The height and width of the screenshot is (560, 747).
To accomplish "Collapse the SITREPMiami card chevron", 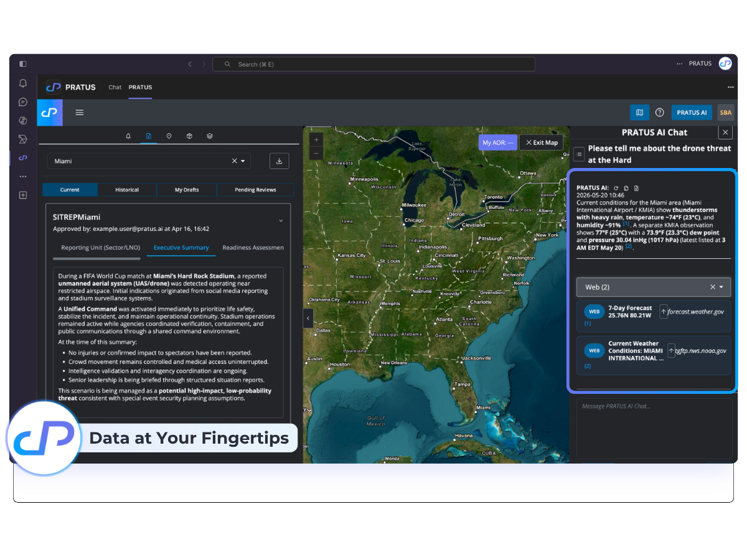I will click(281, 220).
